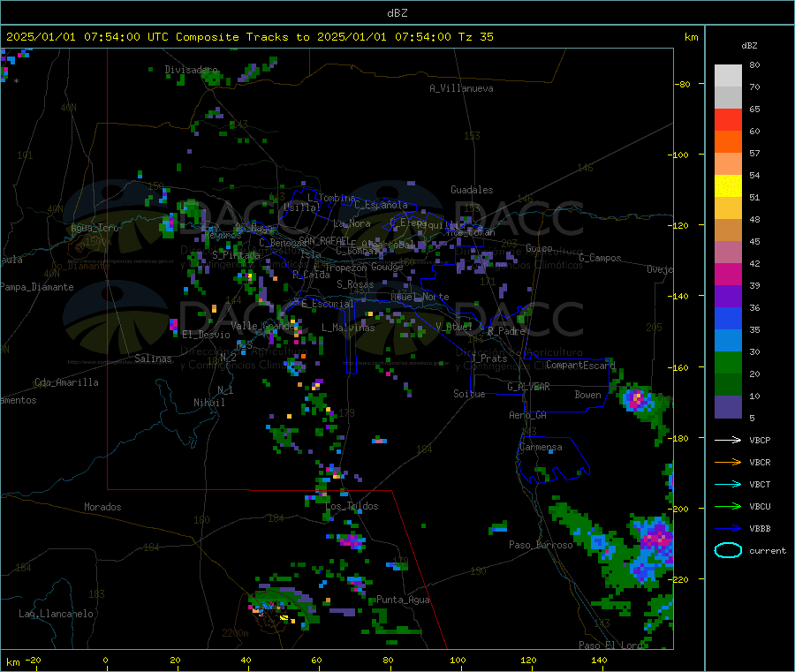Click the 'Cda_Amarilla' map label
The height and width of the screenshot is (672, 795).
pos(66,382)
